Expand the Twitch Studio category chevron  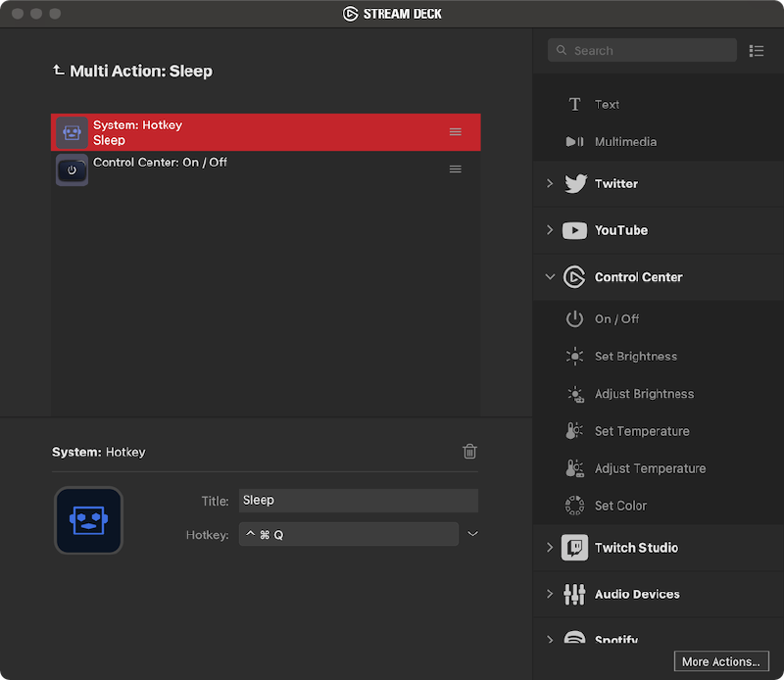pos(550,548)
